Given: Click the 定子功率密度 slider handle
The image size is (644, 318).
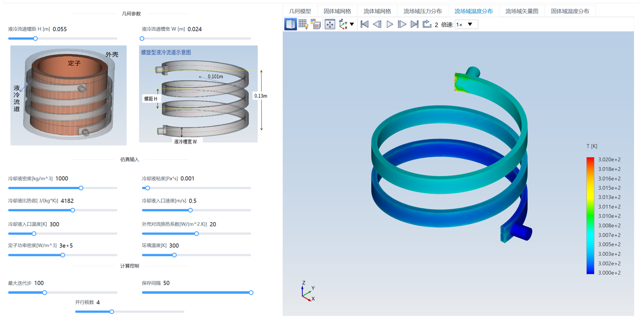Looking at the screenshot, I should pos(63,255).
